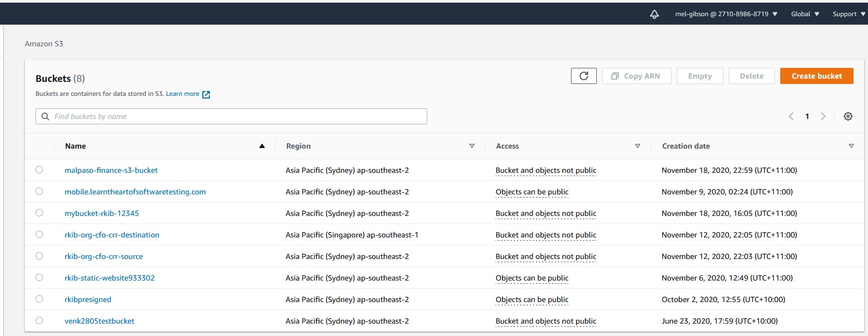Image resolution: width=868 pixels, height=336 pixels.
Task: Sort by Name ascending arrow
Action: tap(262, 146)
